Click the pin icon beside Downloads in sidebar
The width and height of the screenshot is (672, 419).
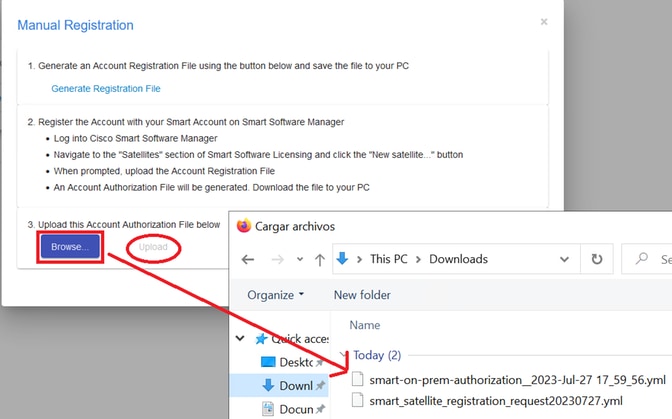pyautogui.click(x=320, y=386)
